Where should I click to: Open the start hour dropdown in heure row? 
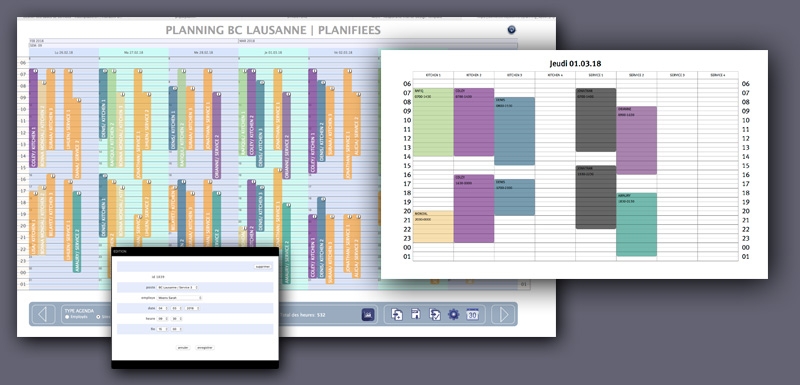(162, 318)
